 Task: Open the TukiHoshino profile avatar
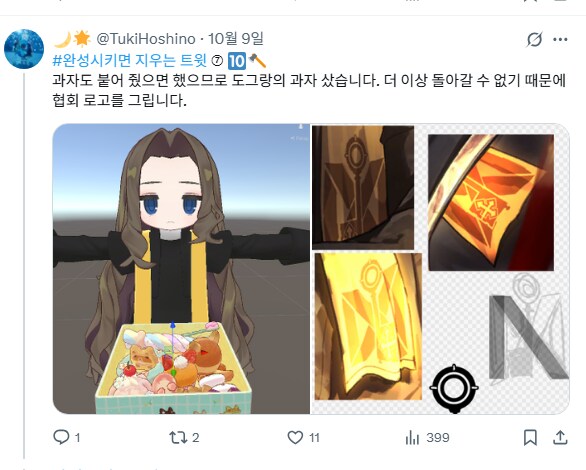(24, 49)
